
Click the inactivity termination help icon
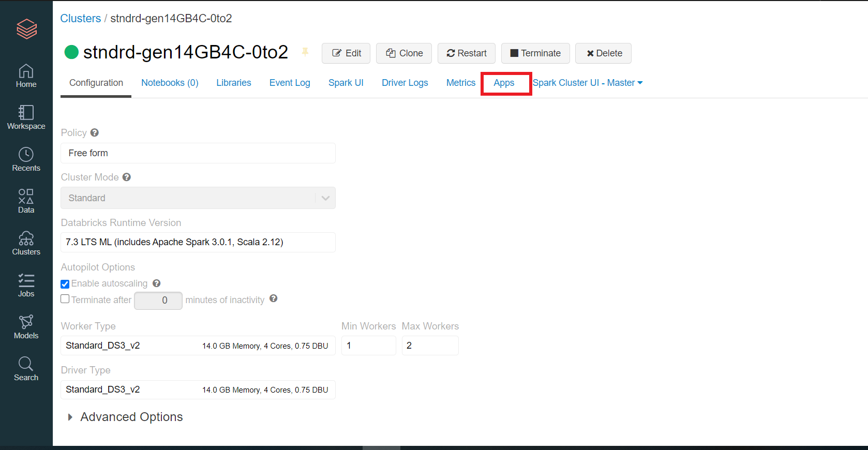pos(274,298)
